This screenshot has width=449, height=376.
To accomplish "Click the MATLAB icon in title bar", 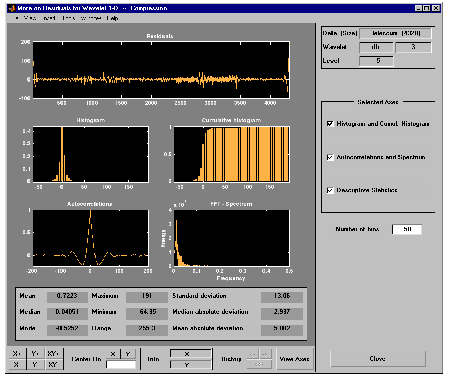I will (x=12, y=8).
